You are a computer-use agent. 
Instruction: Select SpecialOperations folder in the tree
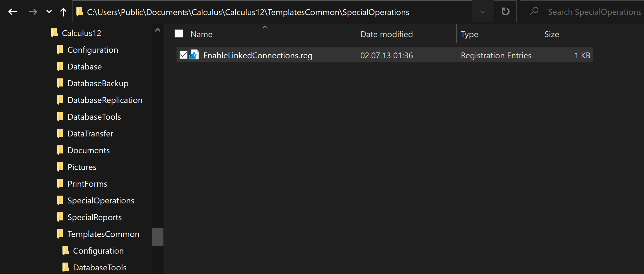tap(101, 200)
